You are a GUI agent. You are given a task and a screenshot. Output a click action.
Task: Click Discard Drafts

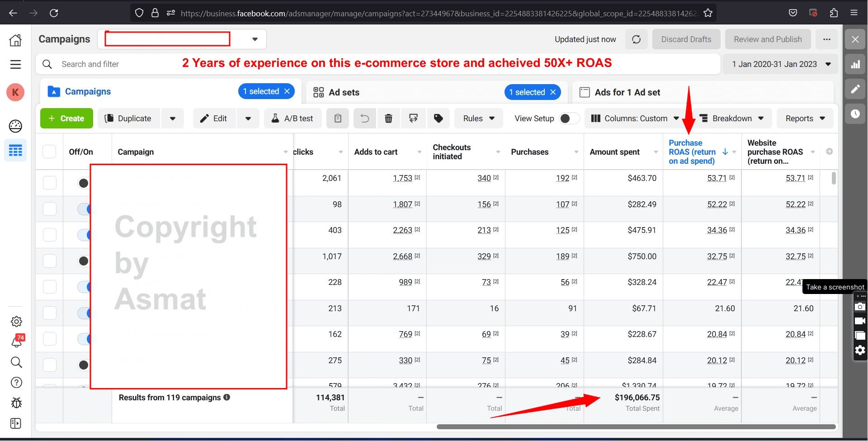686,39
